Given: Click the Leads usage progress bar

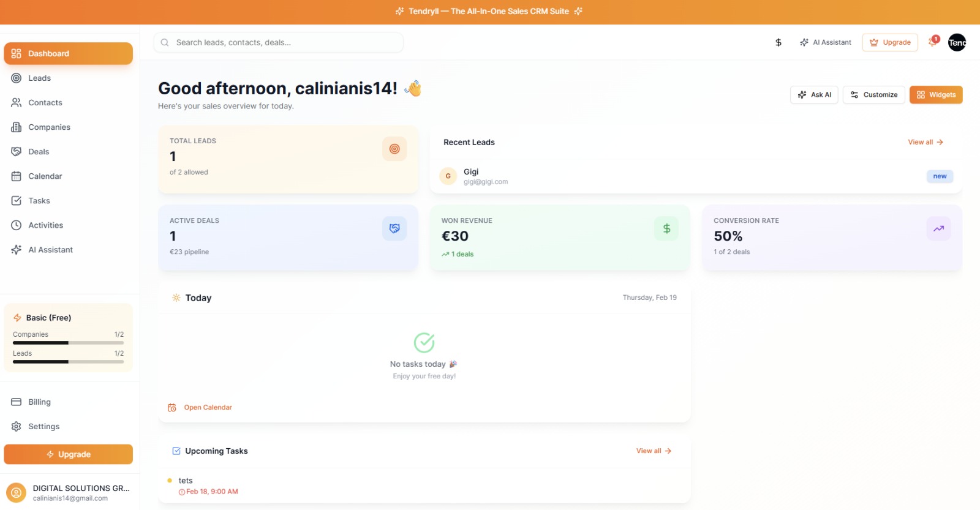Looking at the screenshot, I should tap(68, 362).
